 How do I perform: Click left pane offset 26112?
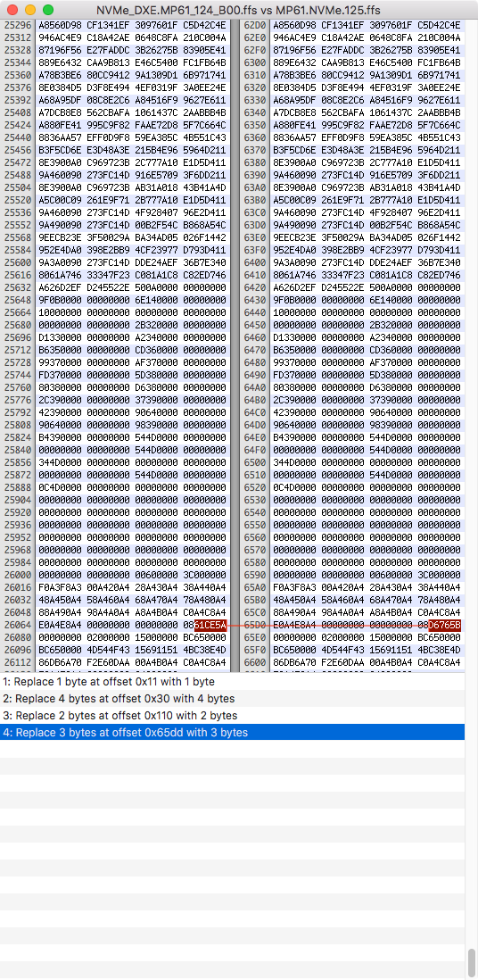point(18,662)
